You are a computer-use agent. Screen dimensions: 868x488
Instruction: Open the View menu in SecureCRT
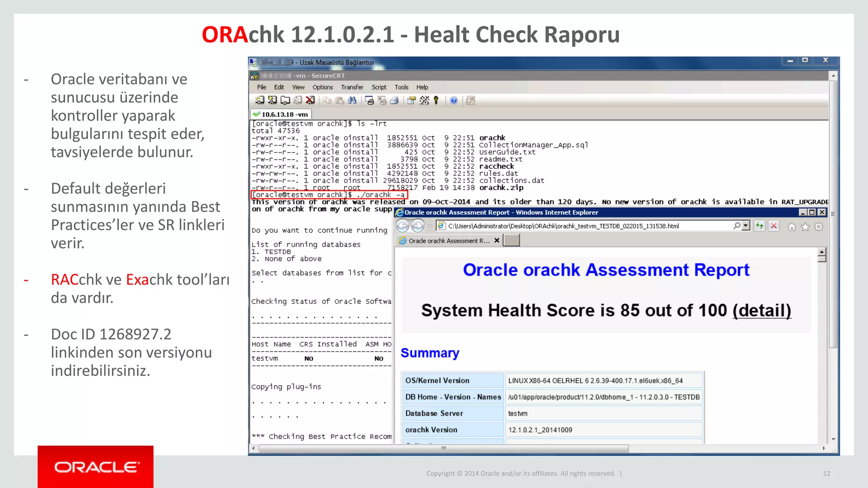298,87
